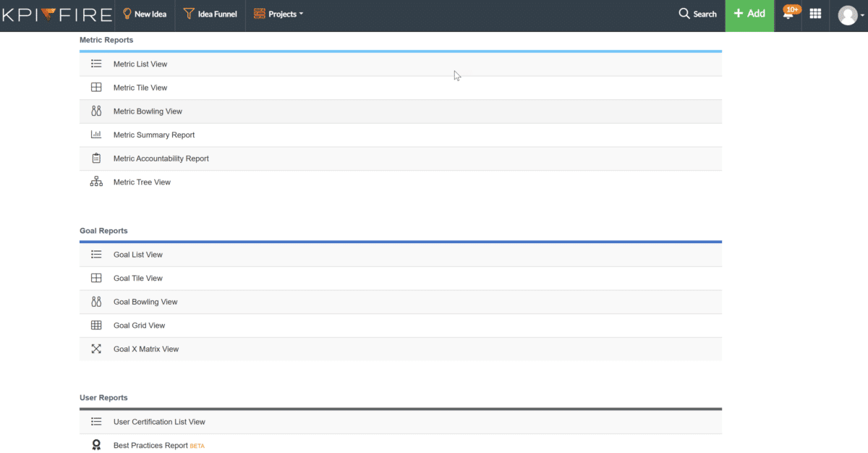The width and height of the screenshot is (868, 453).
Task: Click the Best Practices Report ribbon icon
Action: tap(96, 446)
